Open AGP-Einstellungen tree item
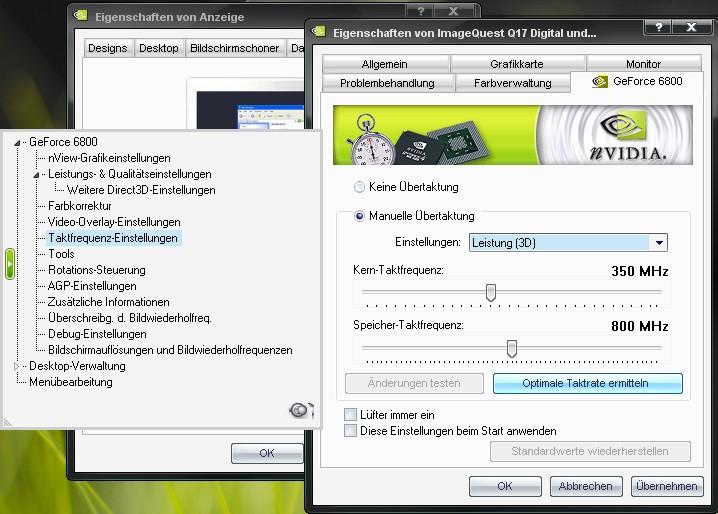 tap(92, 286)
